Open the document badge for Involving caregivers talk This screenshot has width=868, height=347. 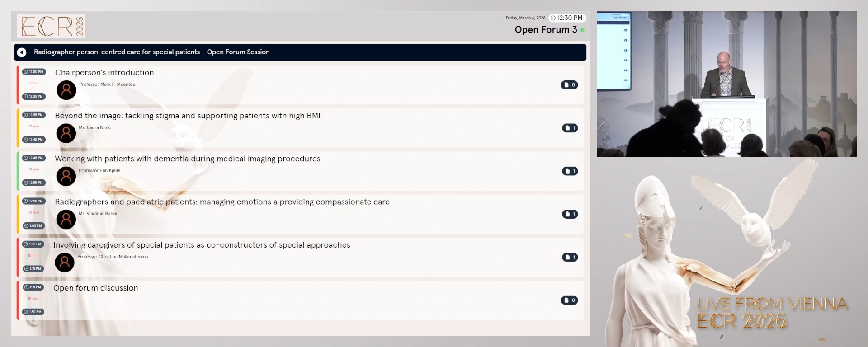coord(570,257)
